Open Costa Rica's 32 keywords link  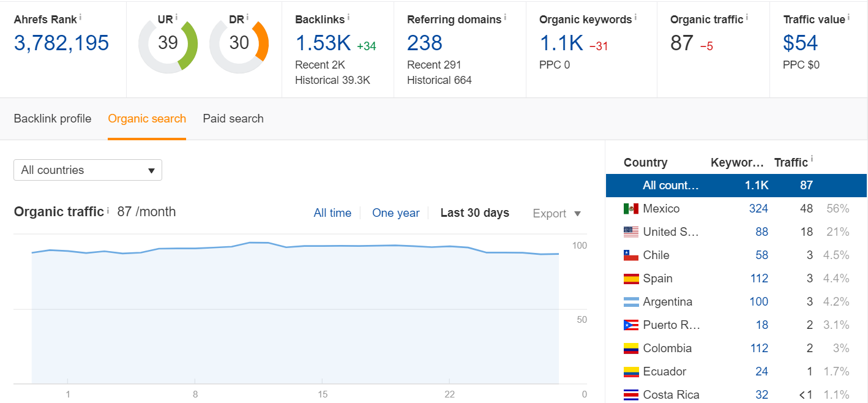point(761,395)
